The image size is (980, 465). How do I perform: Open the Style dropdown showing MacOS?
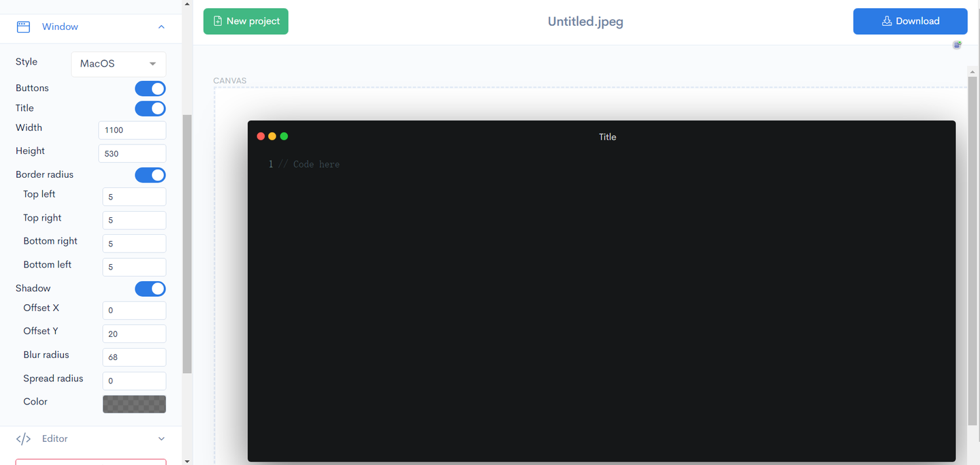coord(118,64)
